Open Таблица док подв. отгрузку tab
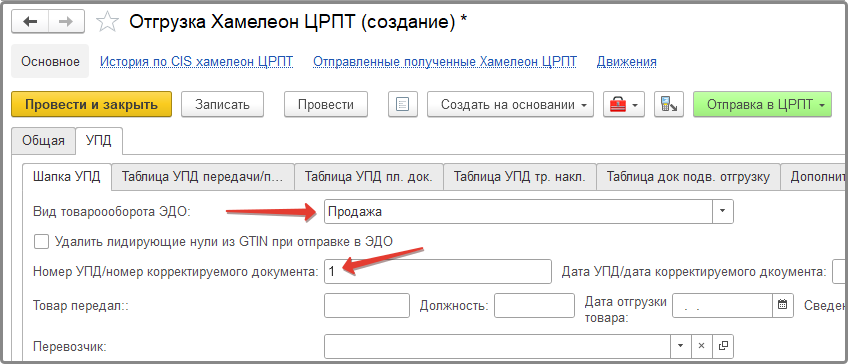This screenshot has height=364, width=848. (x=688, y=177)
